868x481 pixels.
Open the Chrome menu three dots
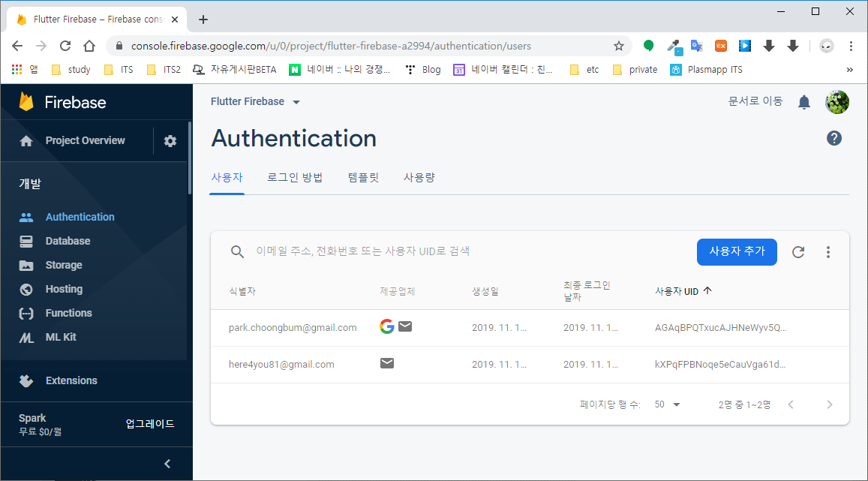coord(851,46)
